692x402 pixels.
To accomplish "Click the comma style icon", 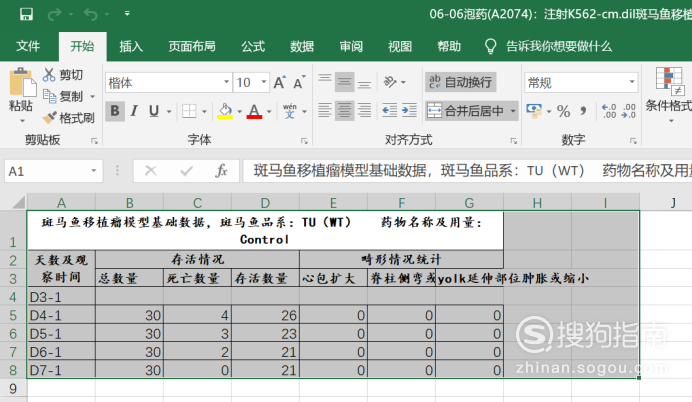I will click(x=583, y=111).
